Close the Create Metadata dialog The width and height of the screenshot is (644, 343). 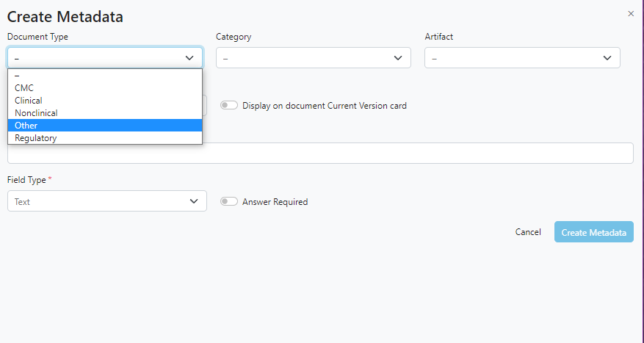[x=630, y=14]
